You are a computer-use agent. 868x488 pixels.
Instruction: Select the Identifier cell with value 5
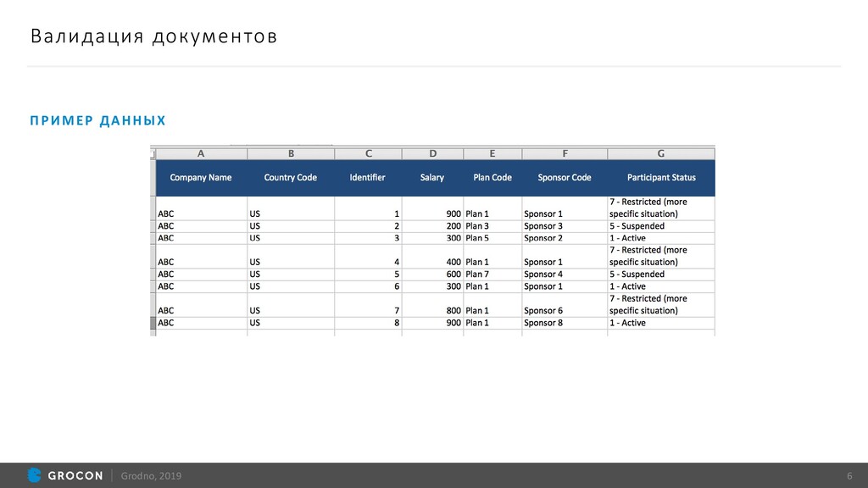[368, 274]
